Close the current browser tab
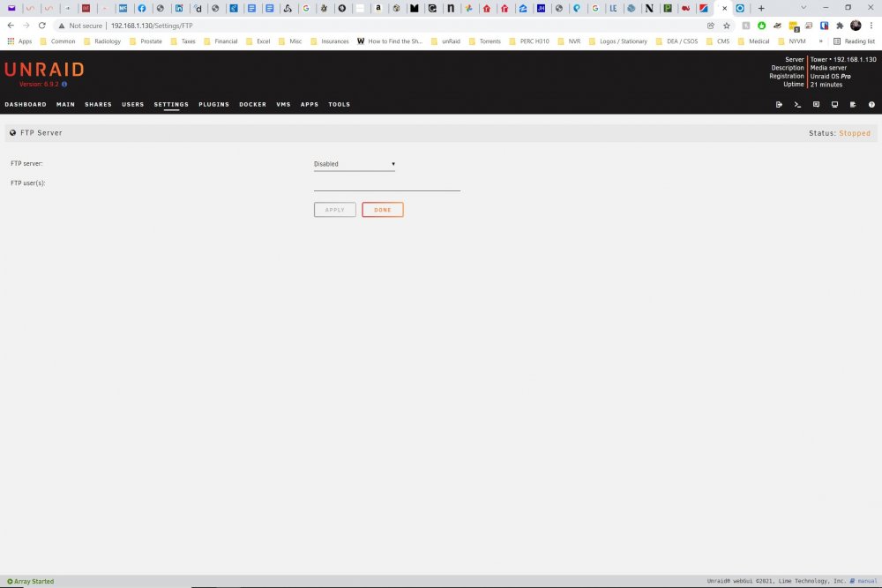The image size is (882, 588). pos(724,9)
